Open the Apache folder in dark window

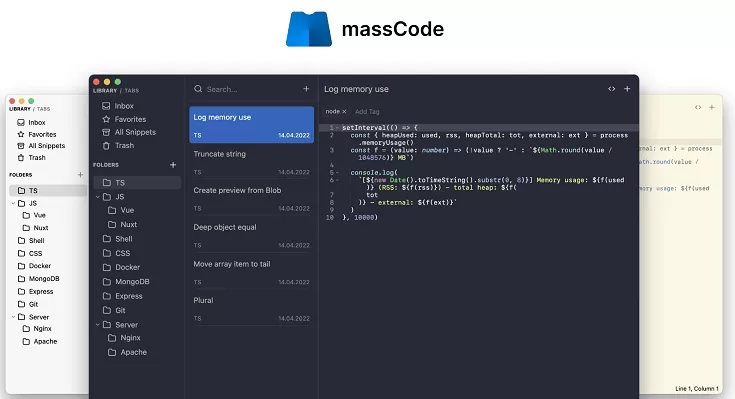134,352
